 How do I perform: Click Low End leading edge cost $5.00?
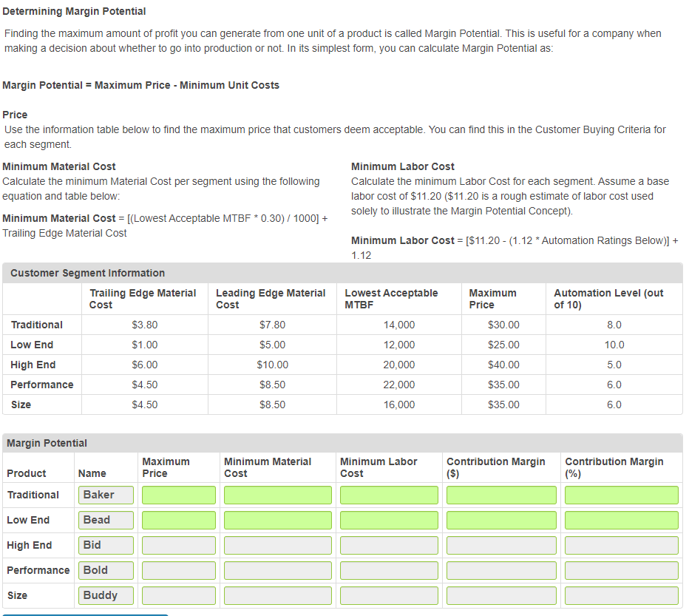click(x=273, y=345)
